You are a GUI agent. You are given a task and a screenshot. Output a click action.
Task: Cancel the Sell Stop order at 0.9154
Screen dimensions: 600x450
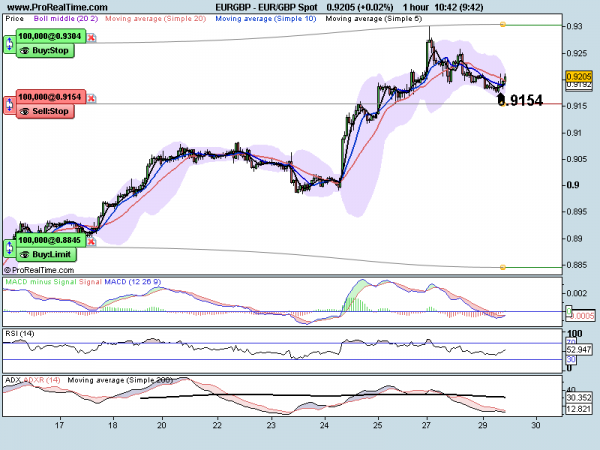pyautogui.click(x=91, y=98)
